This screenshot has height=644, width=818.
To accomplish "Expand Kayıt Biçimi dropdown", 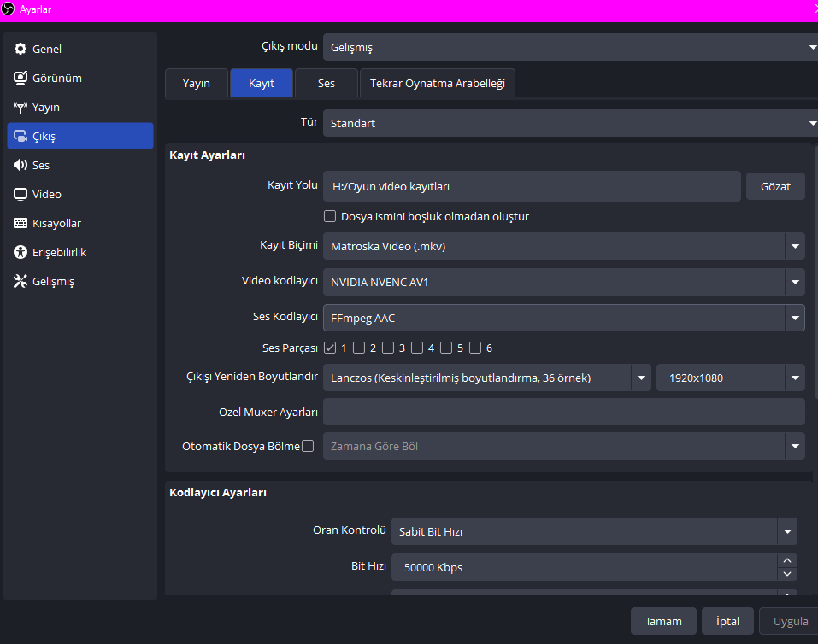I will (564, 246).
